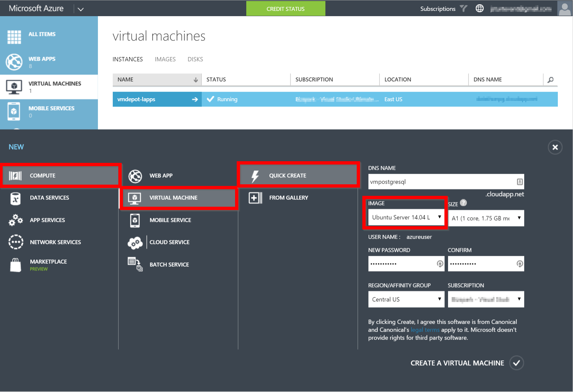Viewport: 573px width, 392px height.
Task: Select From Gallery option label
Action: tap(288, 198)
